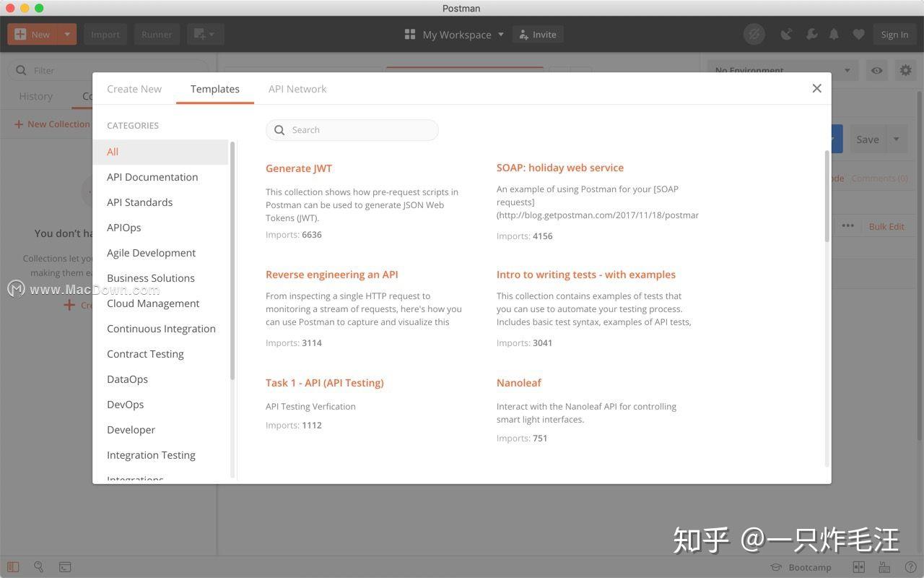Open the My Workspace dropdown
The height and width of the screenshot is (578, 924).
(455, 34)
